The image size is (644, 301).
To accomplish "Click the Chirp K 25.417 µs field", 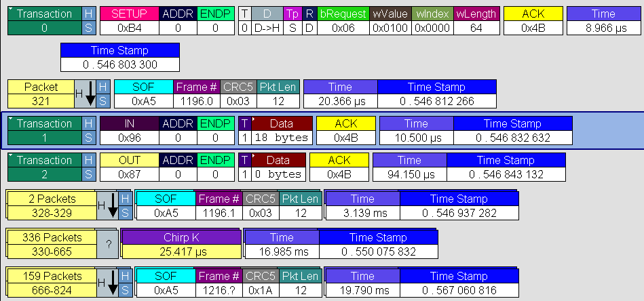I will tap(182, 245).
